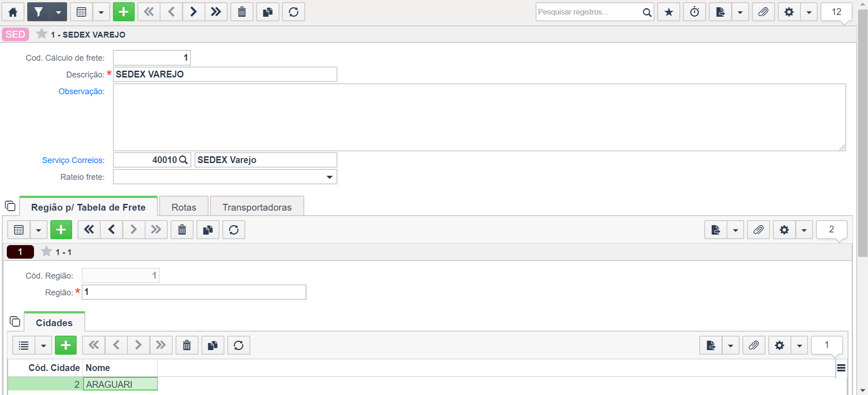Open the Observação label link

[x=82, y=92]
